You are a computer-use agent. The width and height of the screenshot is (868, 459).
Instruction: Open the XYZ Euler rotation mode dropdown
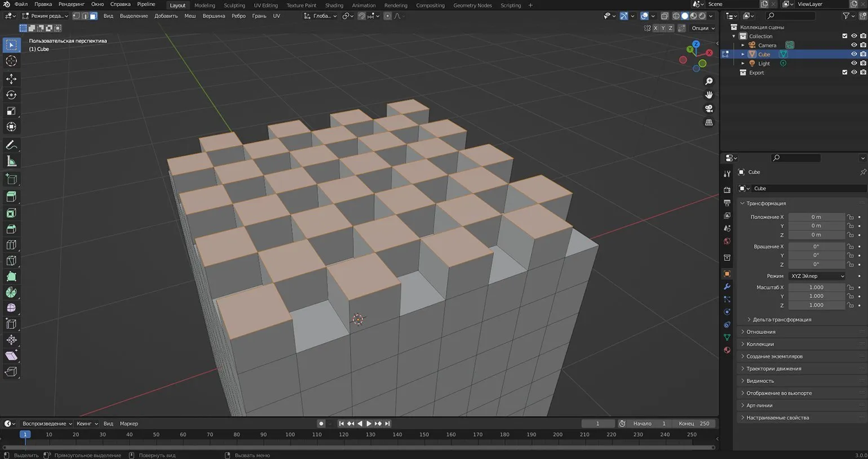pos(817,276)
